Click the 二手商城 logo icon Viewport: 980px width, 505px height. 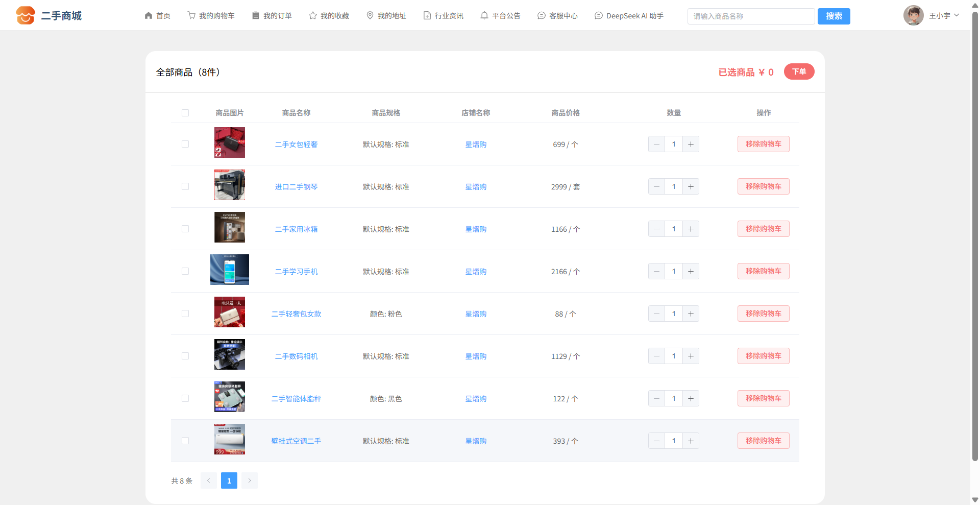(25, 15)
